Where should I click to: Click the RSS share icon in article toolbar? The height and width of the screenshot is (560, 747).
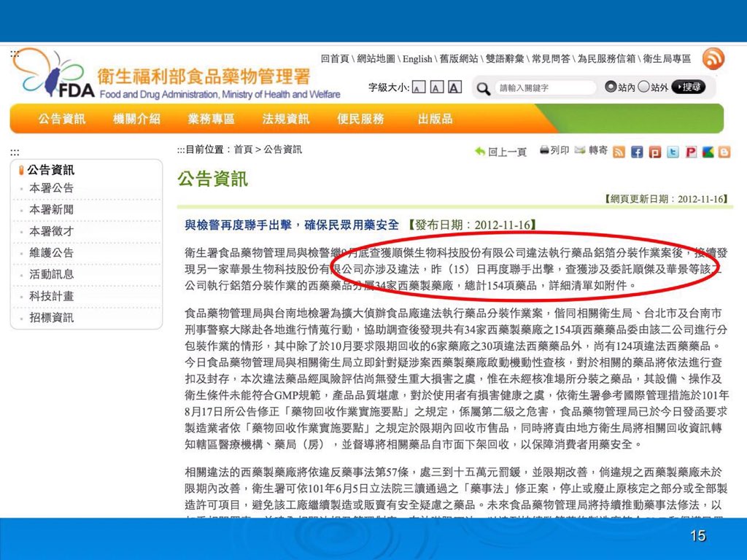pyautogui.click(x=619, y=152)
